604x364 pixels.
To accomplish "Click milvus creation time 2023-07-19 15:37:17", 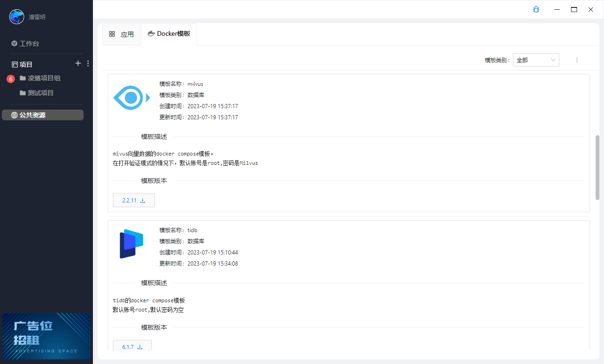I will (213, 106).
